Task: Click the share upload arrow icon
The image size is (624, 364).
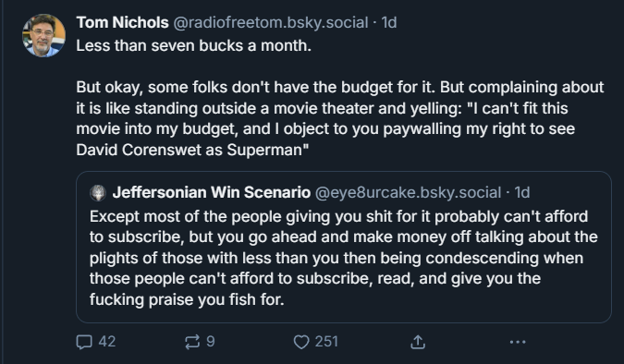Action: (418, 342)
